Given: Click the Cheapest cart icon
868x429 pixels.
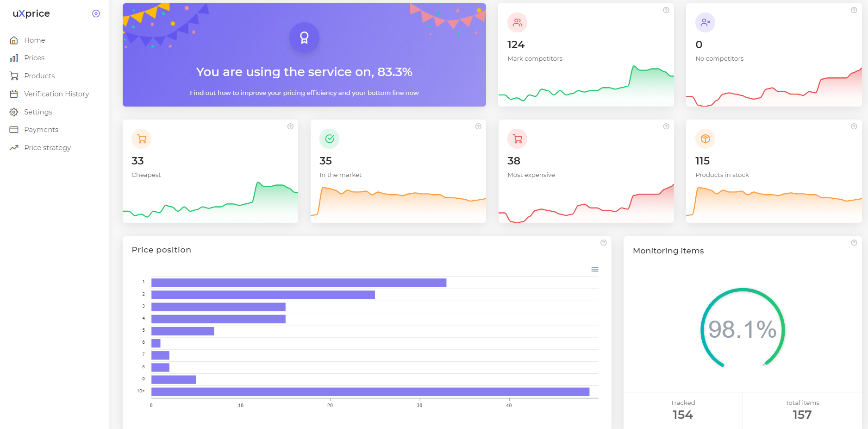Looking at the screenshot, I should click(142, 139).
